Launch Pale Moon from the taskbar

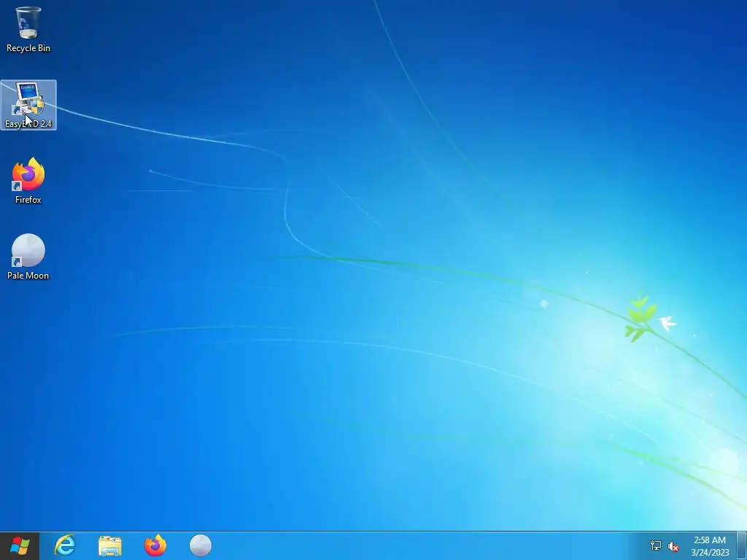click(201, 545)
